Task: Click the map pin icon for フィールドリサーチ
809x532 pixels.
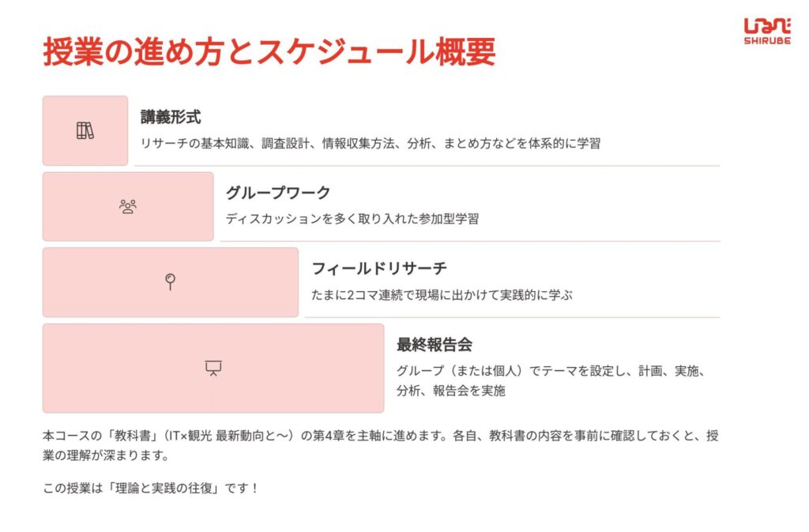Action: tap(171, 282)
